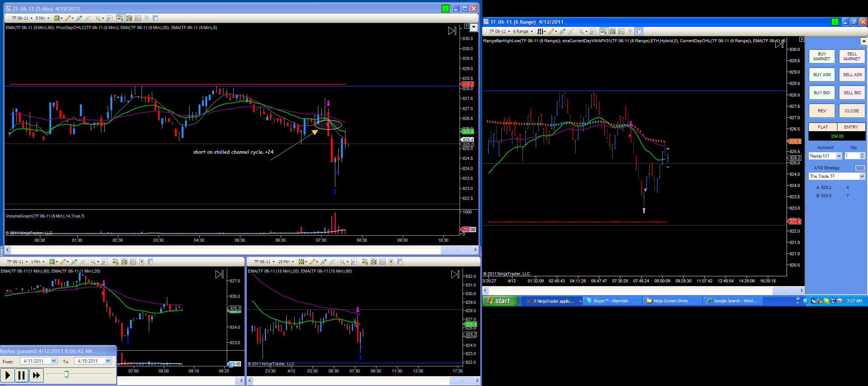Open the chart style selector in 5 Min chart

coord(58,18)
